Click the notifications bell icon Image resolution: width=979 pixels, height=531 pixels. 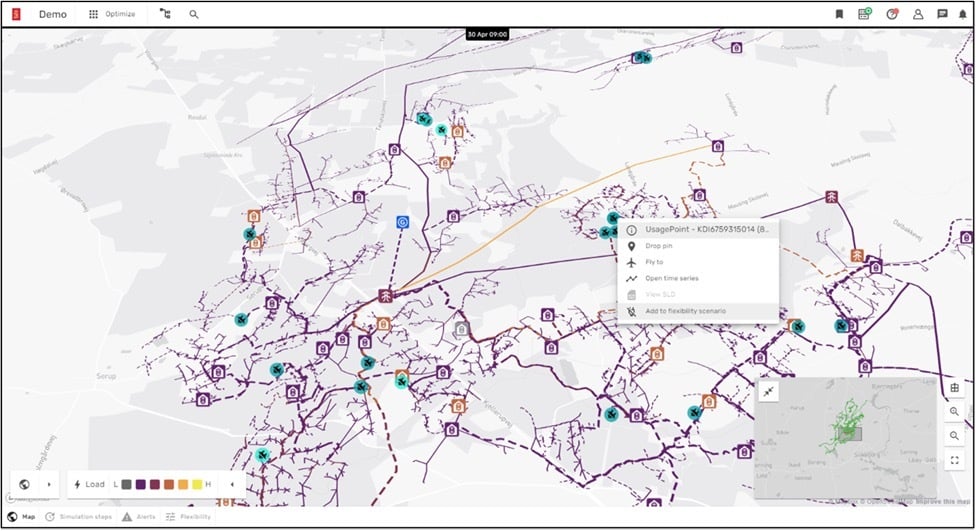coord(962,14)
